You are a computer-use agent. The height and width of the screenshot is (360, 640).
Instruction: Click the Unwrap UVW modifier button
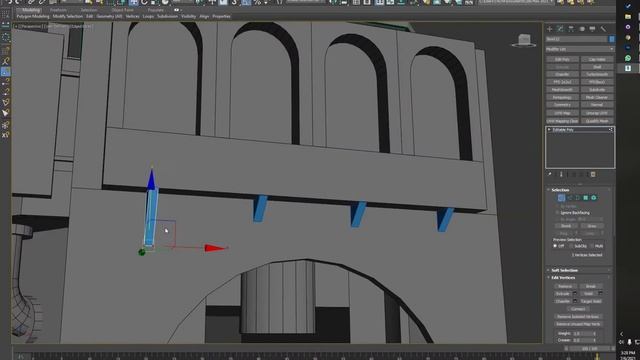tap(597, 113)
